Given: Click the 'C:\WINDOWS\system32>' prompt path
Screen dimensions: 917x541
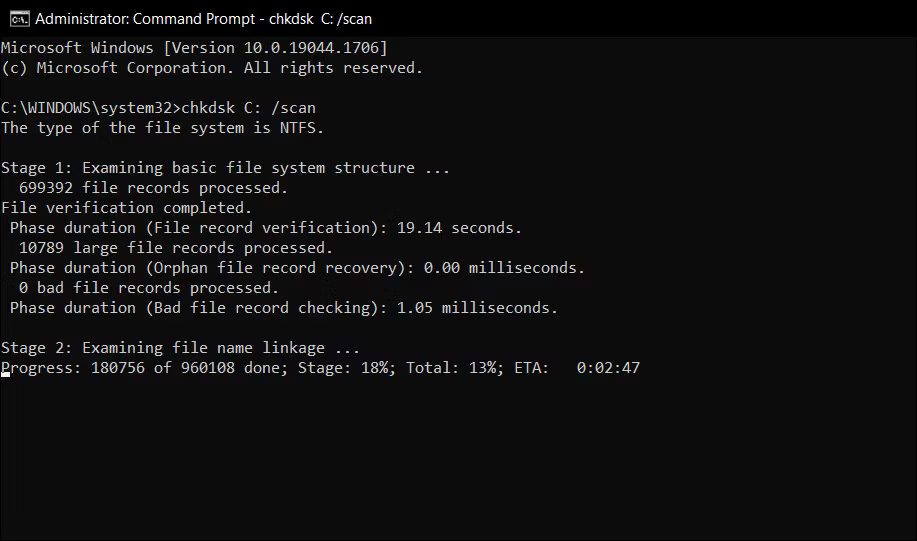Looking at the screenshot, I should tap(91, 108).
